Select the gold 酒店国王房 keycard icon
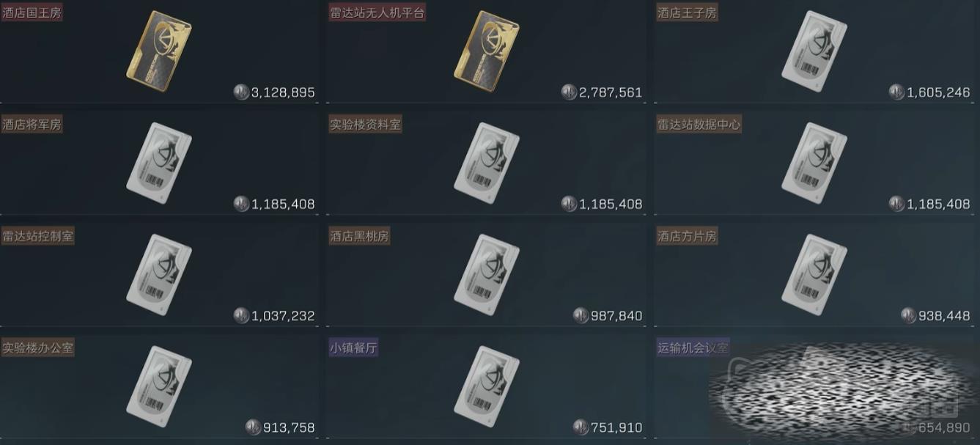The image size is (980, 445). (x=159, y=51)
